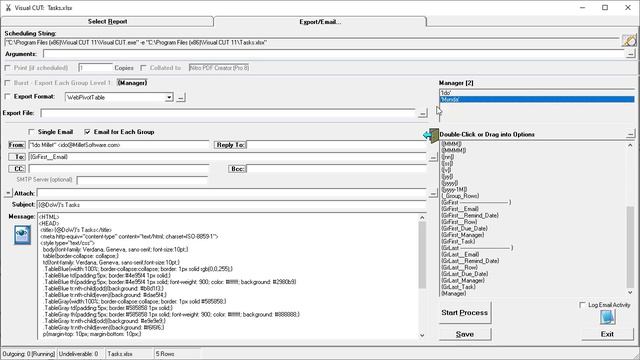
Task: Click Undeliverable: 0 in status bar
Action: tap(78, 354)
